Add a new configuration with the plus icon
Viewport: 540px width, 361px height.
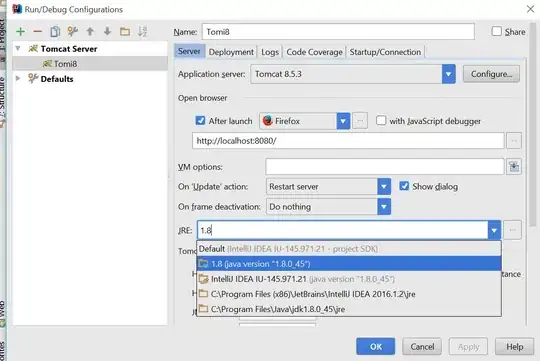point(20,32)
